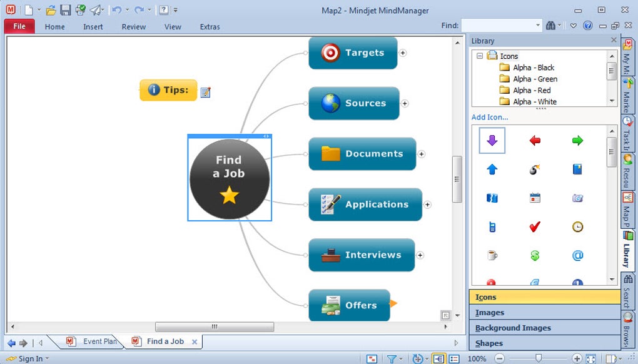Expand the Targets topic
Screen dimensions: 638x364
tap(402, 53)
